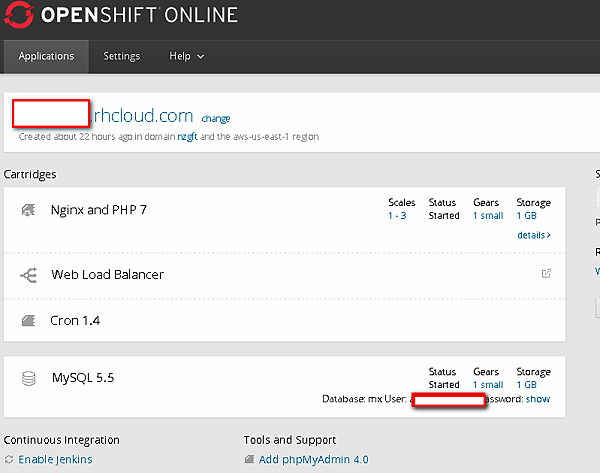This screenshot has height=473, width=600.
Task: Click the Cron 1.4 cartridge icon
Action: click(x=28, y=320)
